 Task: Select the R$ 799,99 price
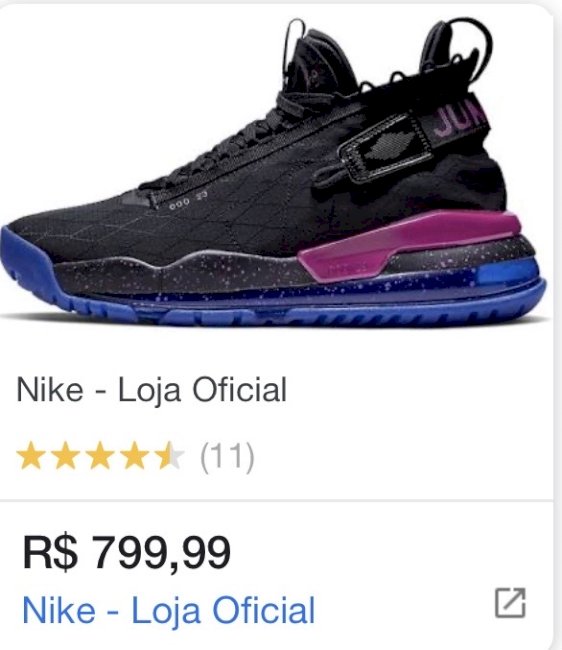pos(126,552)
